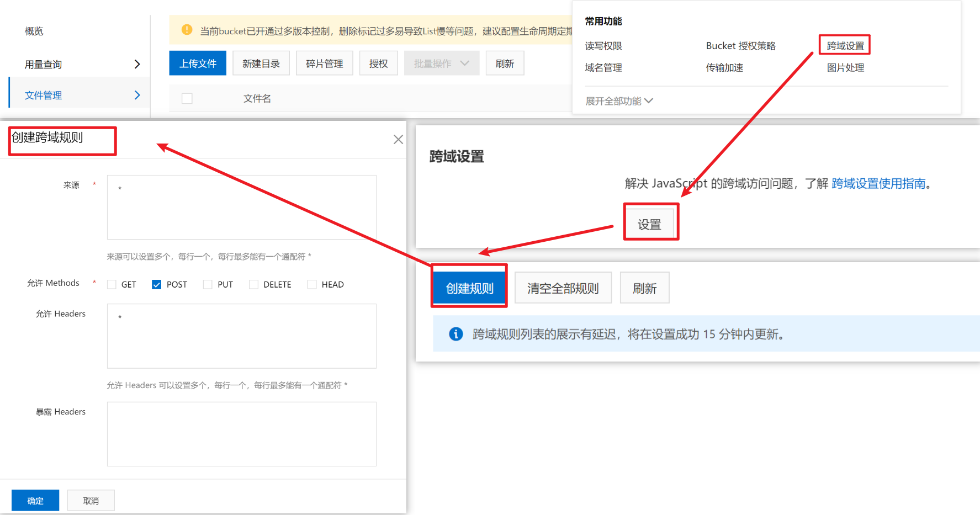This screenshot has height=515, width=980.
Task: Open 图片处理 function
Action: (x=845, y=67)
